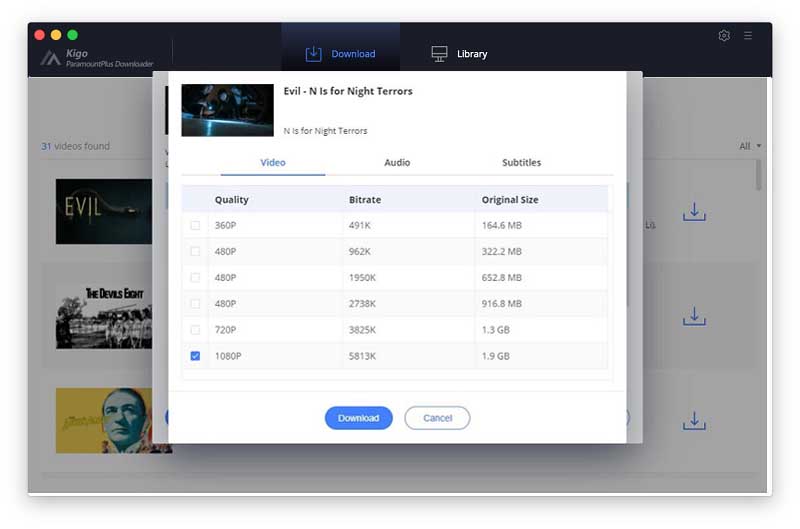Open the hamburger menu icon

click(747, 35)
